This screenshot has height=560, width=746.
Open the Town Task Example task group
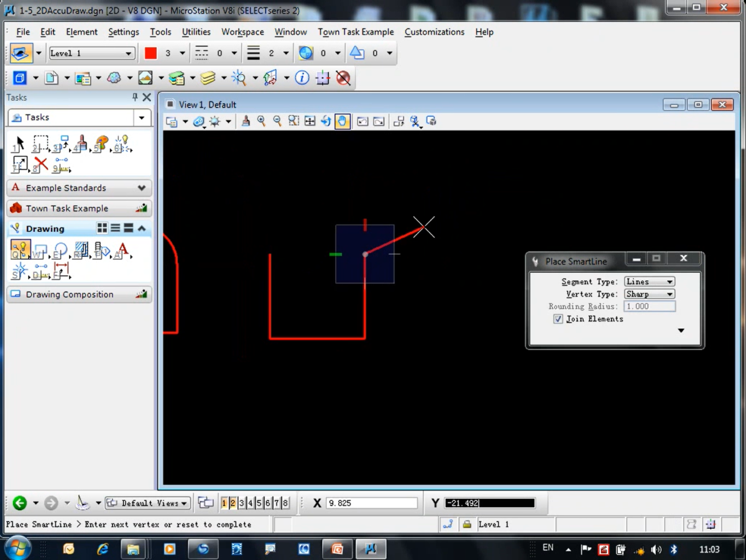(x=79, y=208)
